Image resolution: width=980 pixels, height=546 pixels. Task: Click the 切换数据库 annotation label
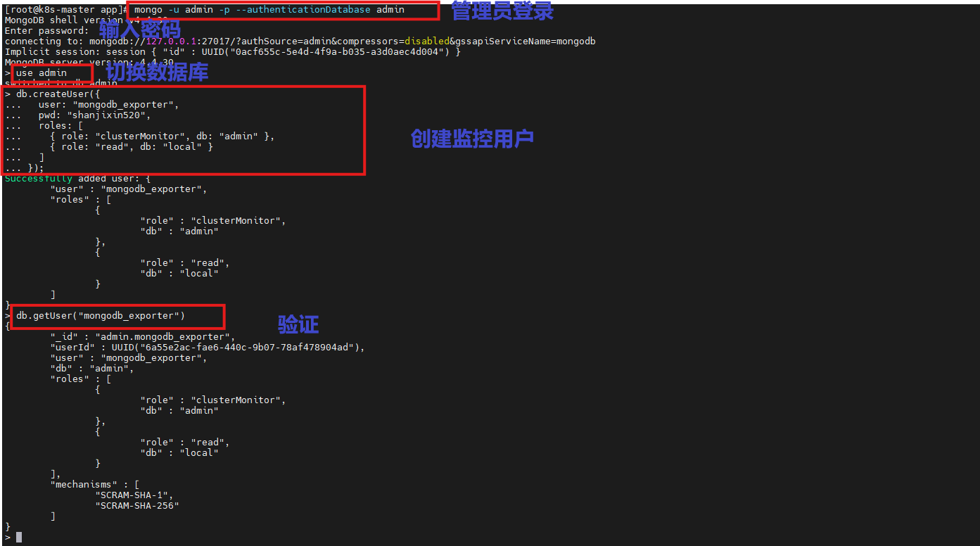pyautogui.click(x=157, y=72)
